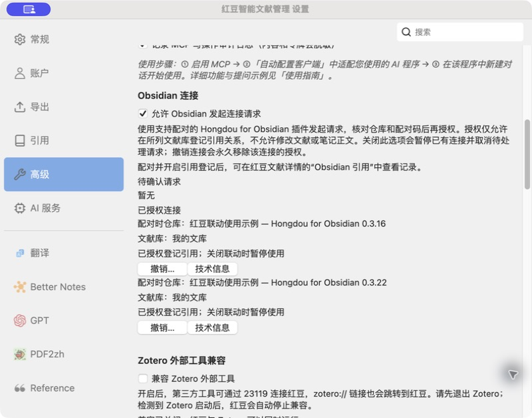Open the AI 服务 pane
The height and width of the screenshot is (418, 532).
click(64, 208)
